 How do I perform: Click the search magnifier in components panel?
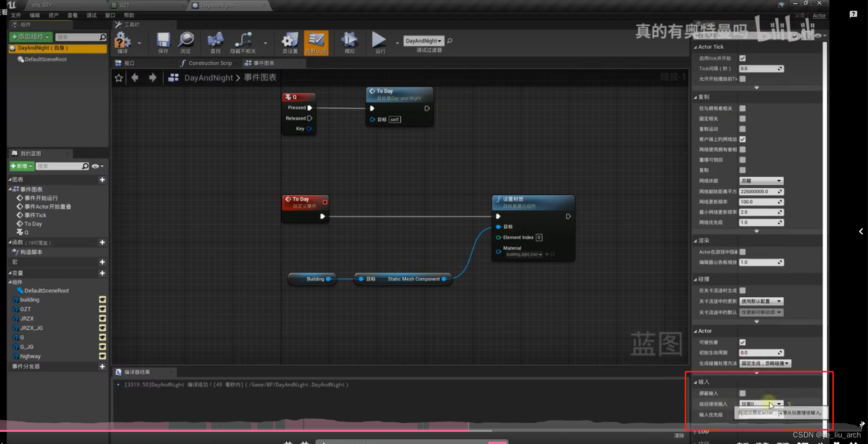(103, 37)
